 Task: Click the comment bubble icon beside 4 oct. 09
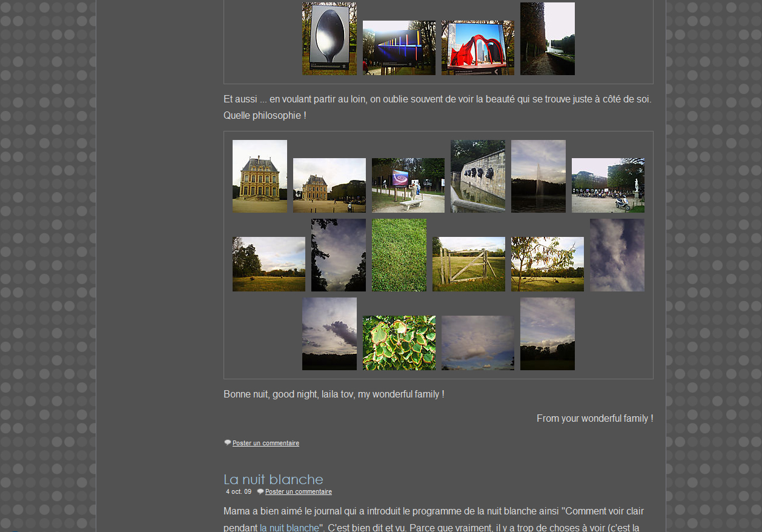[260, 491]
